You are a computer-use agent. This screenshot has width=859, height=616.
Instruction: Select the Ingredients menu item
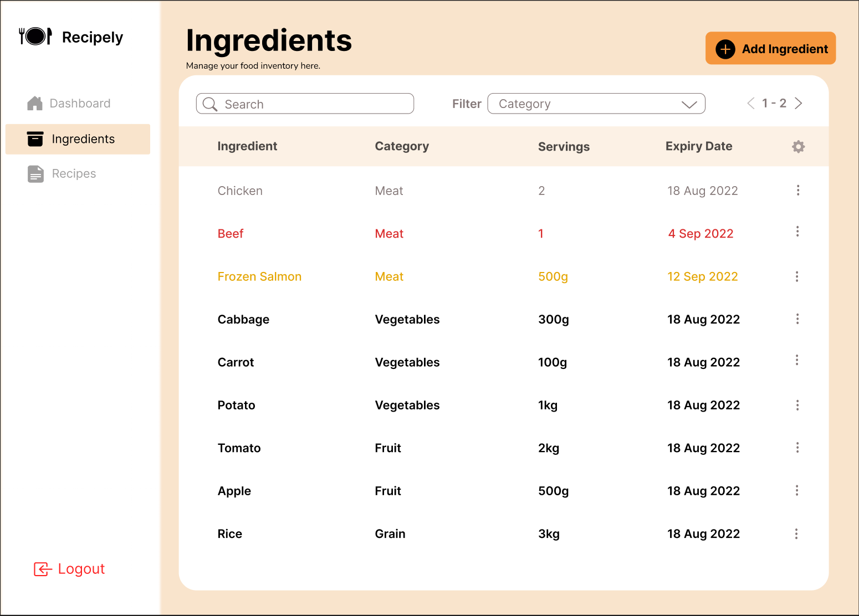78,139
